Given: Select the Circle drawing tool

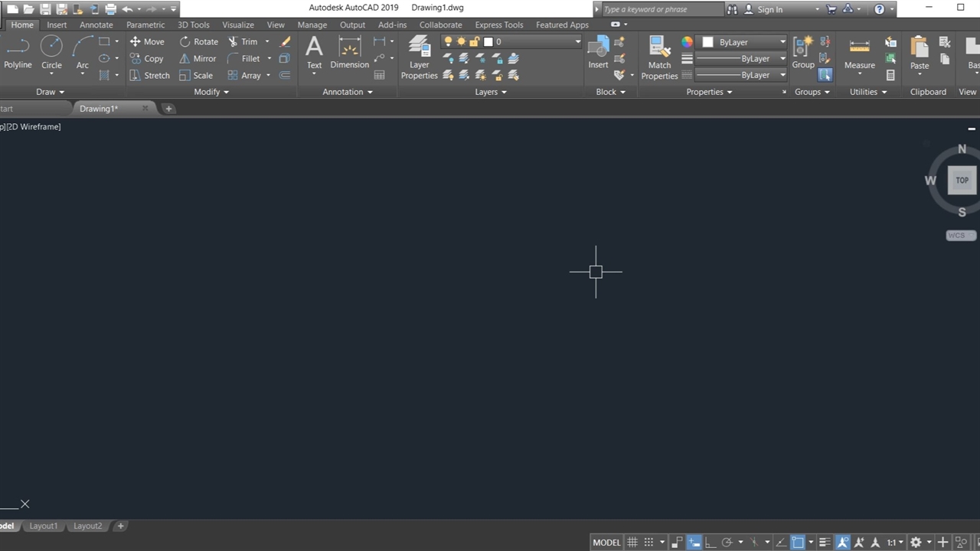Looking at the screenshot, I should pyautogui.click(x=51, y=51).
